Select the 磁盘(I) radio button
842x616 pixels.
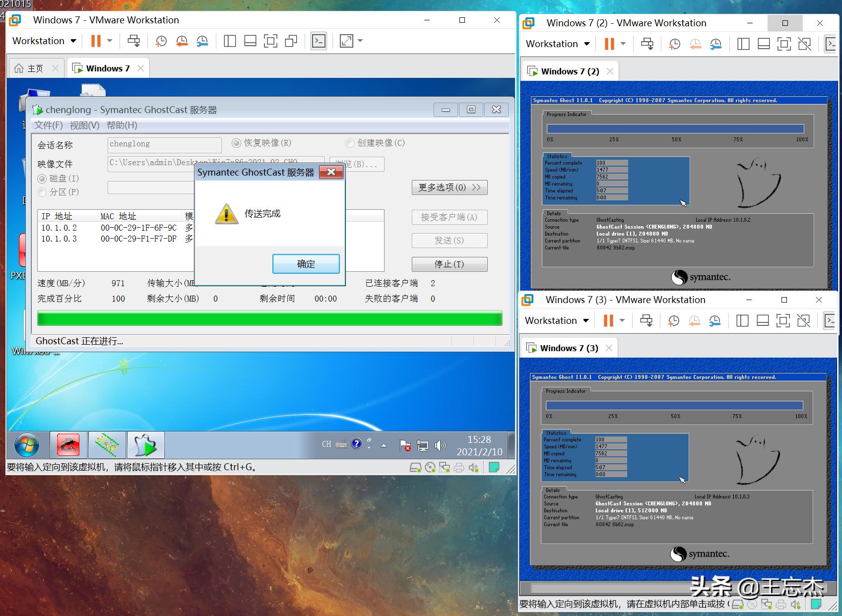tap(42, 179)
